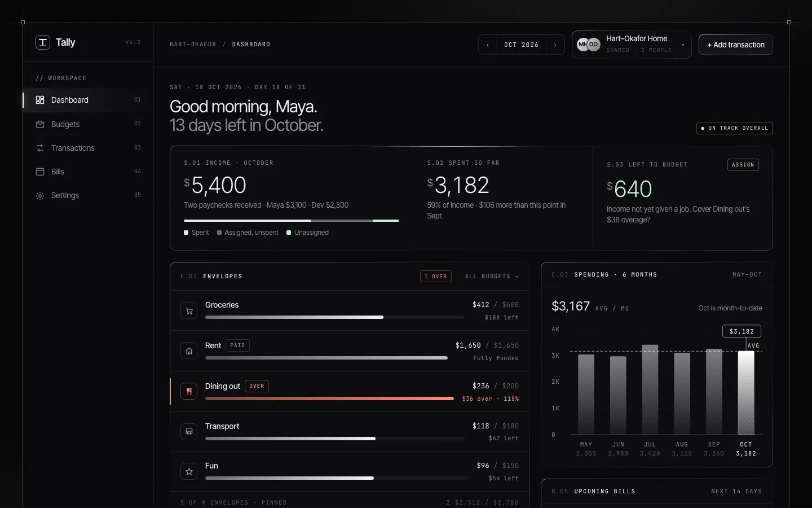
Task: Click the MH/DO avatar pair
Action: click(589, 44)
